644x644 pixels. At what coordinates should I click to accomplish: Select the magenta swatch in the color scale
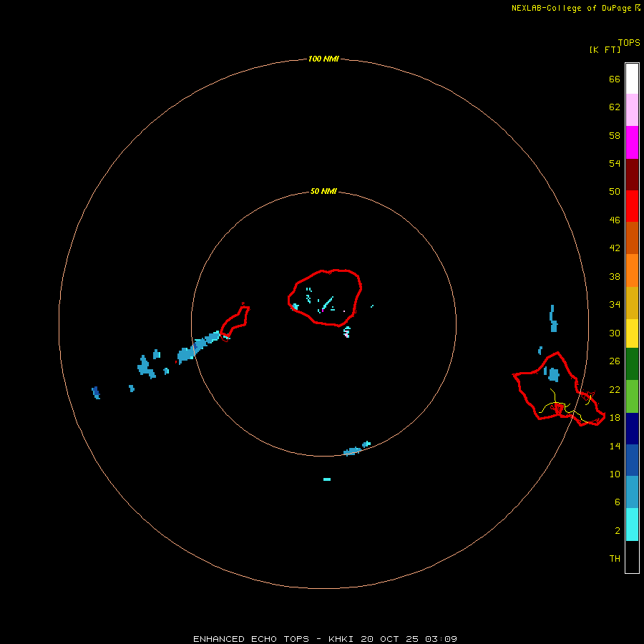632,142
